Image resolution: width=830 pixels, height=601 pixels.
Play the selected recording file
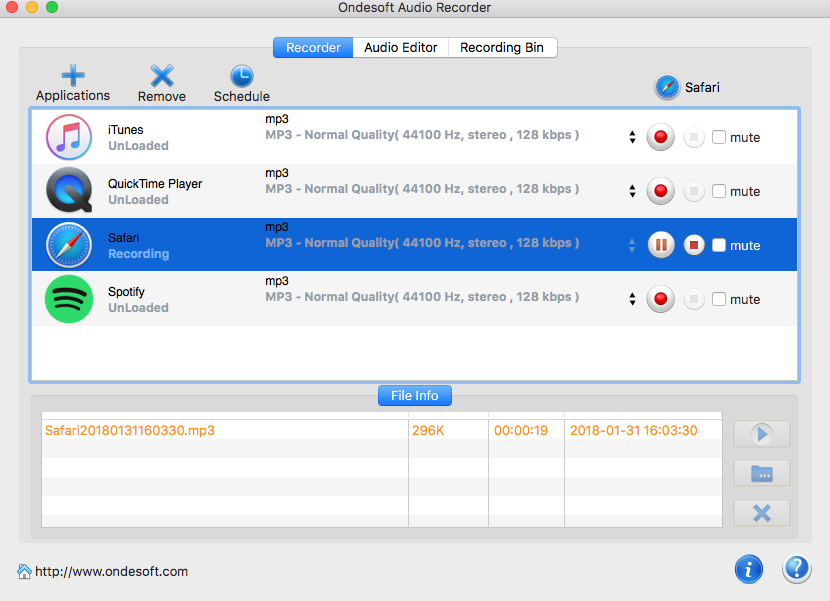[x=761, y=434]
